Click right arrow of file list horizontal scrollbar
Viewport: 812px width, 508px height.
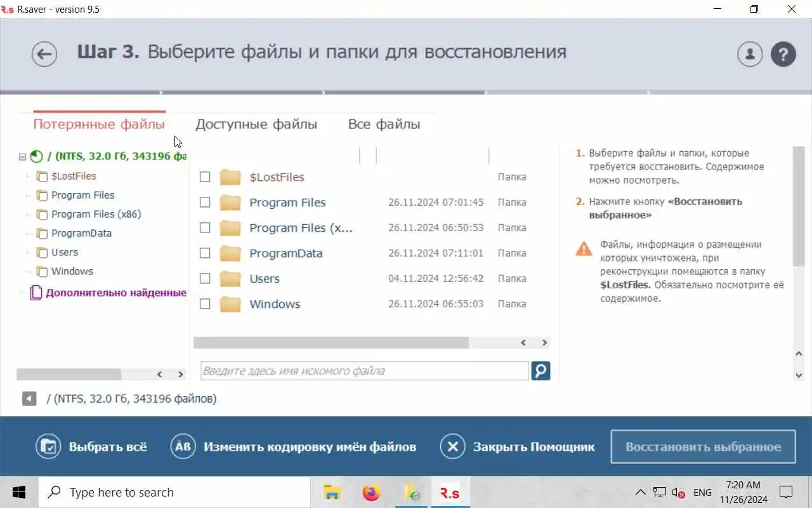[x=544, y=343]
